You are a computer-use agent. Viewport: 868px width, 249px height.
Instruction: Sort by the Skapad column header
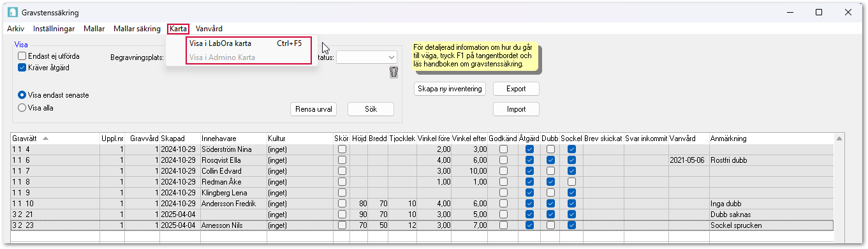click(x=180, y=139)
